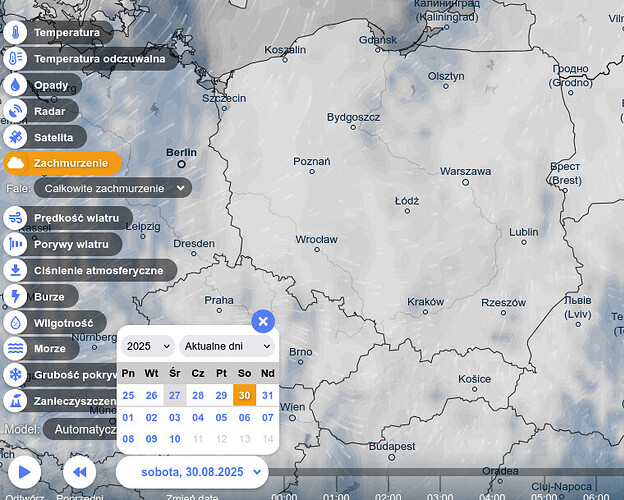Viewport: 624px width, 500px height.
Task: Open the Radar layer icon
Action: [16, 111]
